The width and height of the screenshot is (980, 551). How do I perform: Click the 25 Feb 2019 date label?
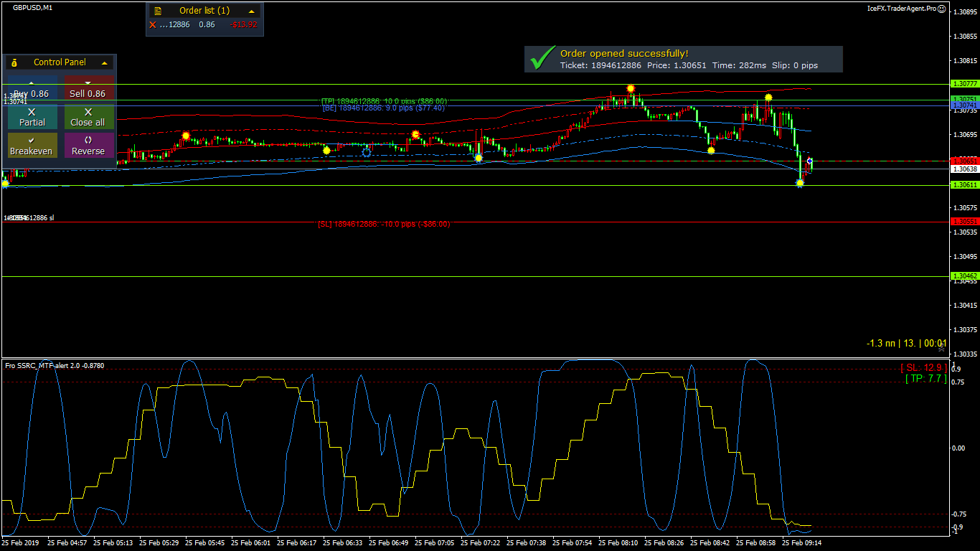(22, 543)
